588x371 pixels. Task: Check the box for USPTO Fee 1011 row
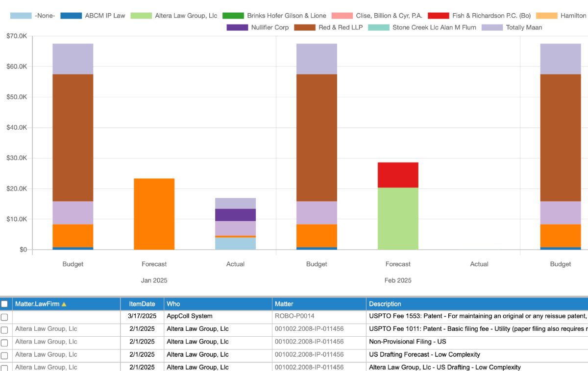tap(4, 330)
